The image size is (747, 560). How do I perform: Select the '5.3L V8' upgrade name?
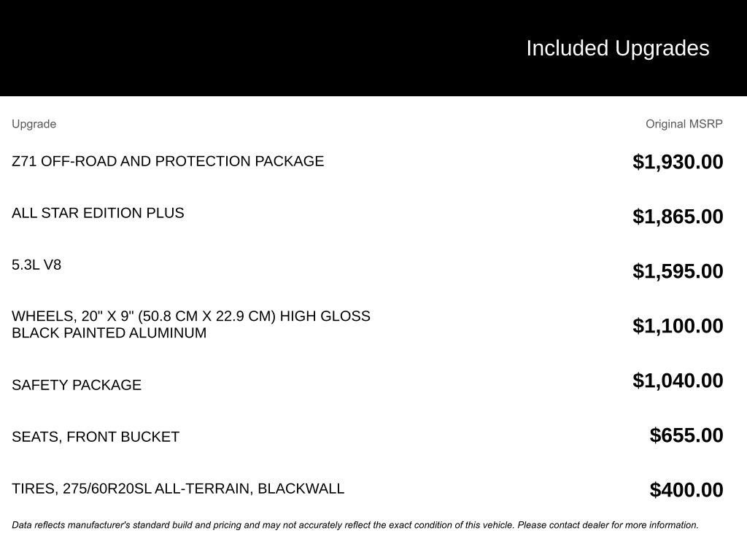pyautogui.click(x=36, y=265)
